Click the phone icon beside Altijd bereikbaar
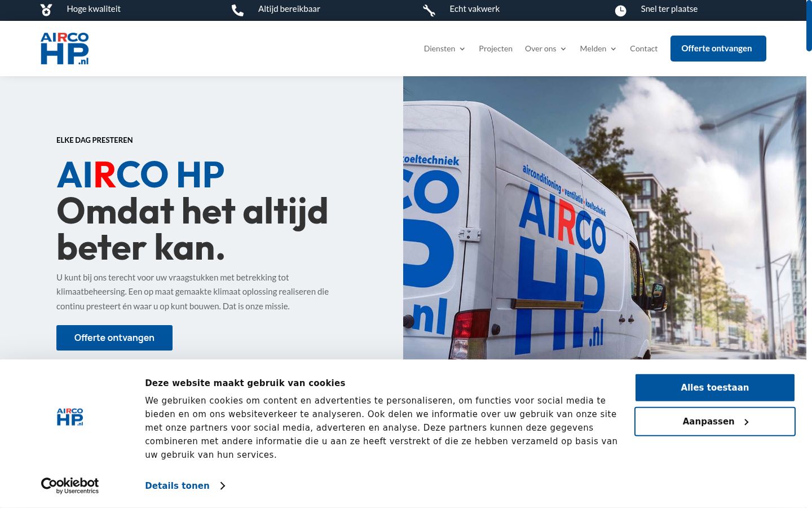The height and width of the screenshot is (508, 812). click(237, 10)
